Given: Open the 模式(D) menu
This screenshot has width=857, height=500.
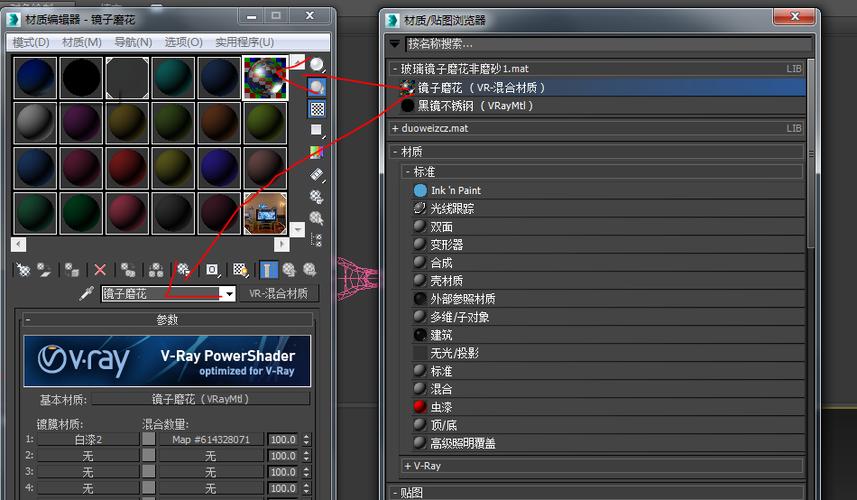Looking at the screenshot, I should 31,42.
